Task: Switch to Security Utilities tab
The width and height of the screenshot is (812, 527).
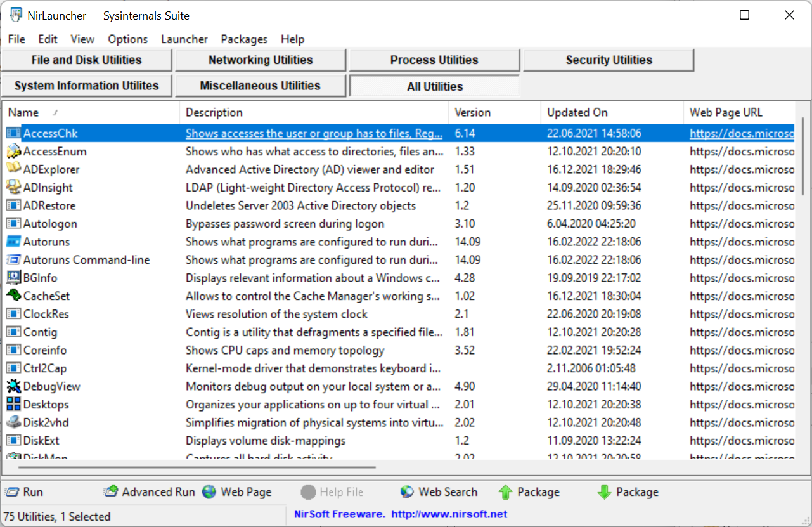Action: [609, 60]
